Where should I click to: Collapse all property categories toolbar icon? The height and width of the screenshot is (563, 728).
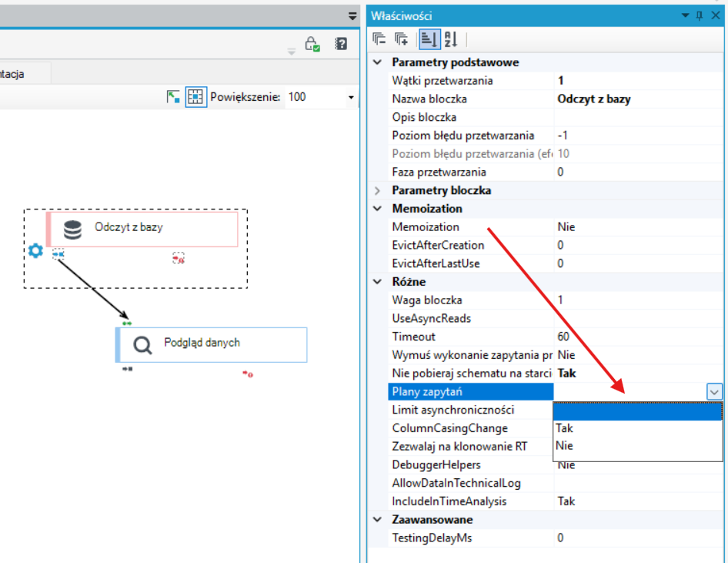379,39
